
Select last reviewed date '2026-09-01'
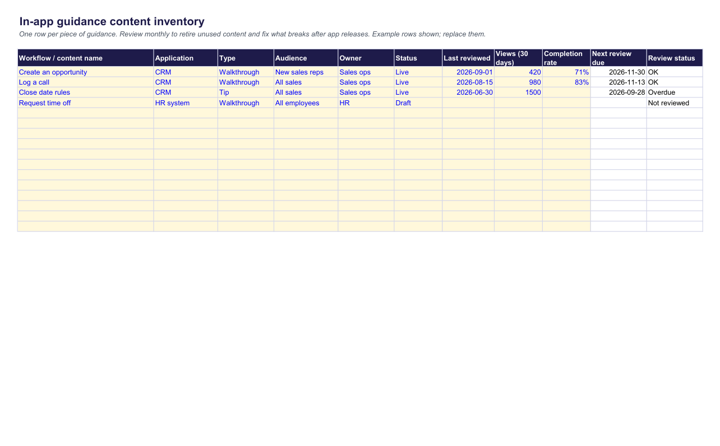[x=468, y=72]
